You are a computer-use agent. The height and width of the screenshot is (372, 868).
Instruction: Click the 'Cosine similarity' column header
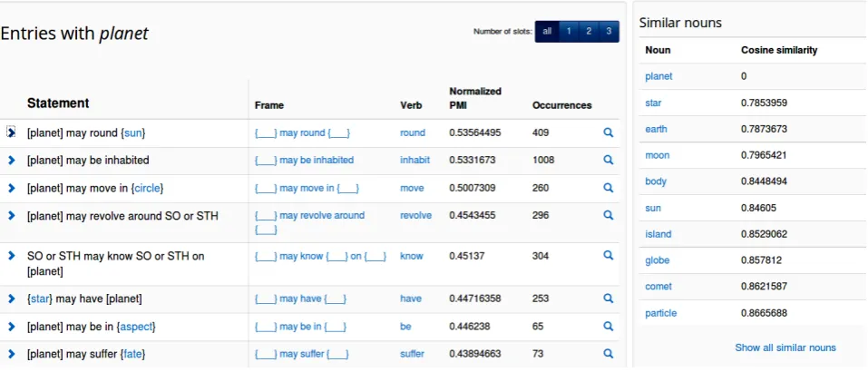point(779,51)
